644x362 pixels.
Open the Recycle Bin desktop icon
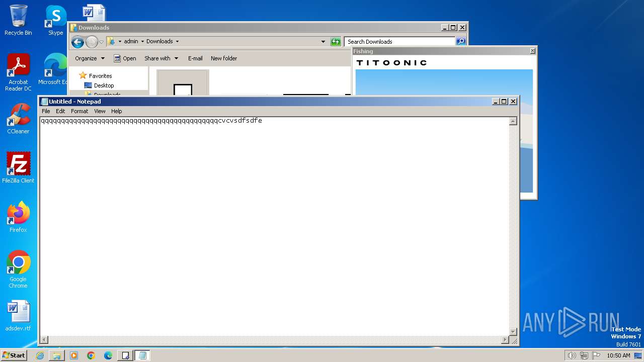pos(18,20)
